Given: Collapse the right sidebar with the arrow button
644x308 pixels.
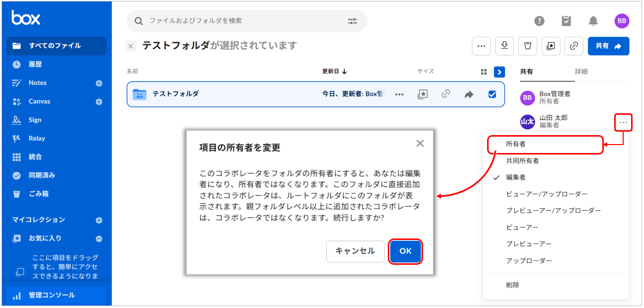Looking at the screenshot, I should [x=499, y=72].
